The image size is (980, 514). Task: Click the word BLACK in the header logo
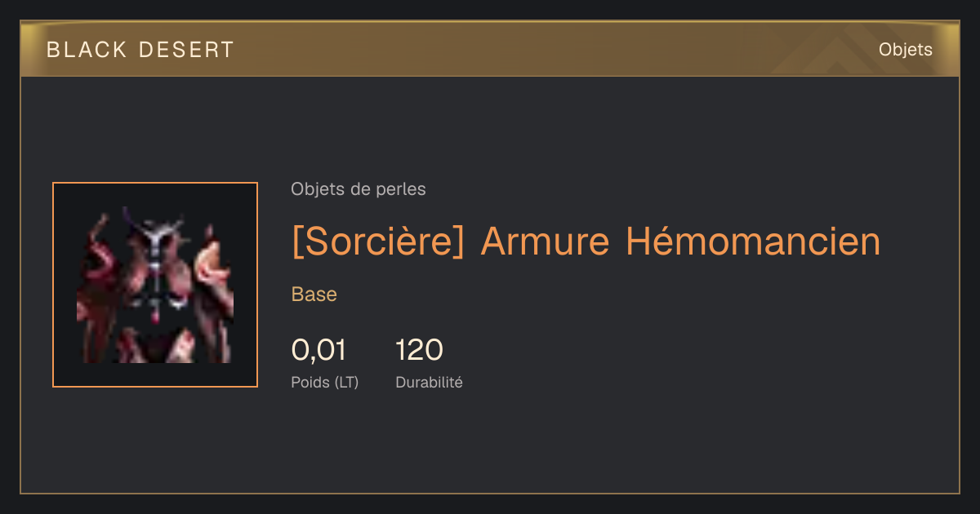click(87, 50)
